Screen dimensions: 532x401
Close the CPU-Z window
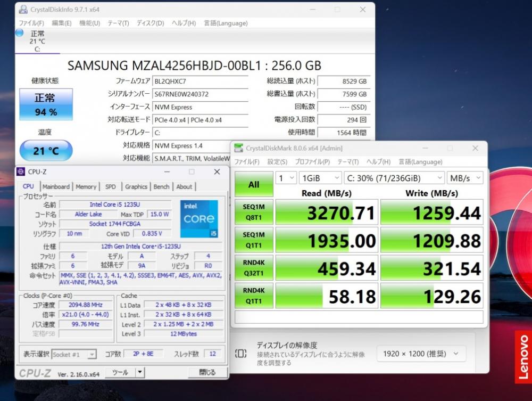[217, 172]
